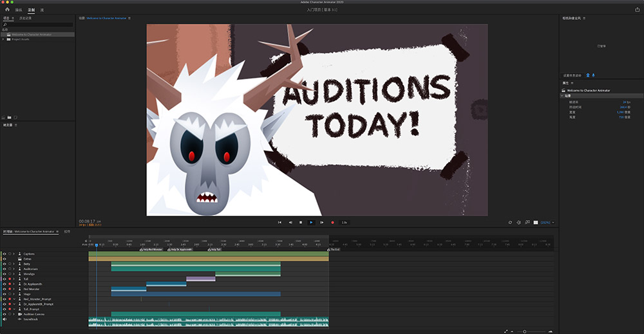This screenshot has width=644, height=334.
Task: Open the scene zoom percentage dropdown
Action: tap(547, 223)
